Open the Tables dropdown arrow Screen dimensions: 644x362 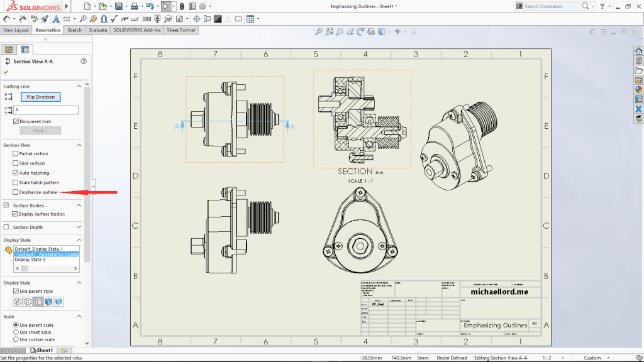pyautogui.click(x=258, y=19)
